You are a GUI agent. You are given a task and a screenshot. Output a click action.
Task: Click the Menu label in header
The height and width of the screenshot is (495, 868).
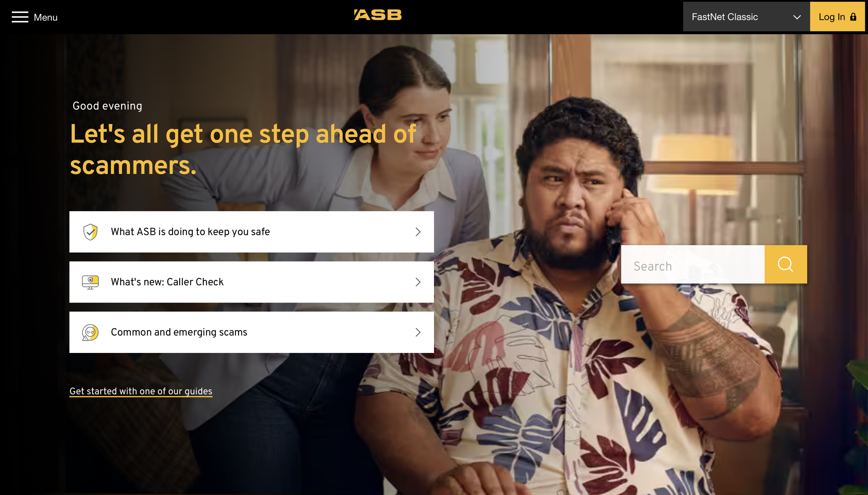pyautogui.click(x=45, y=17)
